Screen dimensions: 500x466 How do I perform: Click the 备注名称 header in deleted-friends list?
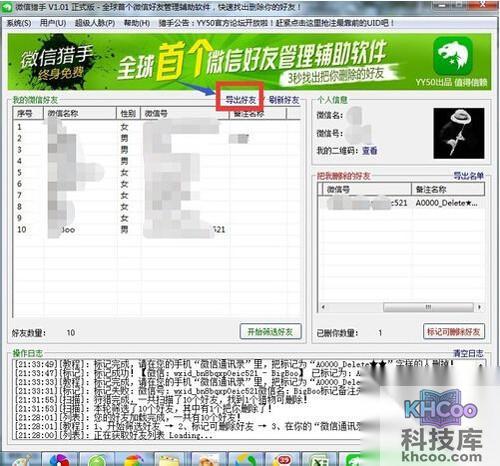pyautogui.click(x=448, y=190)
